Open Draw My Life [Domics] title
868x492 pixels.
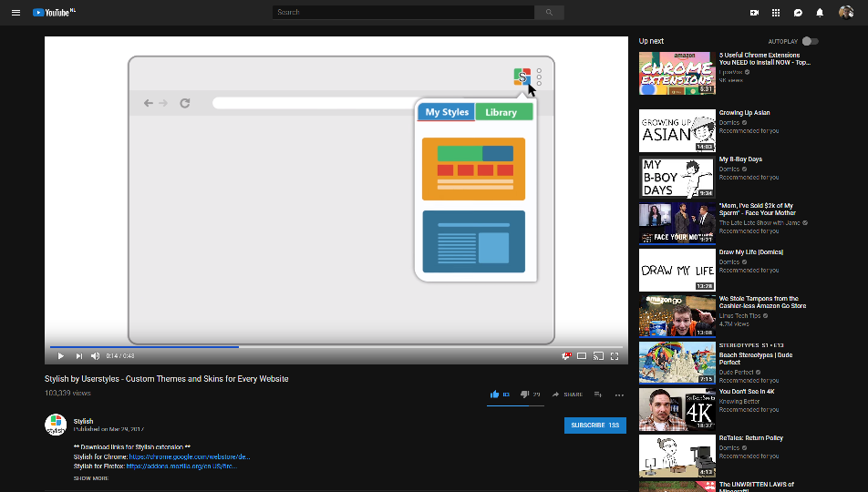pos(751,251)
